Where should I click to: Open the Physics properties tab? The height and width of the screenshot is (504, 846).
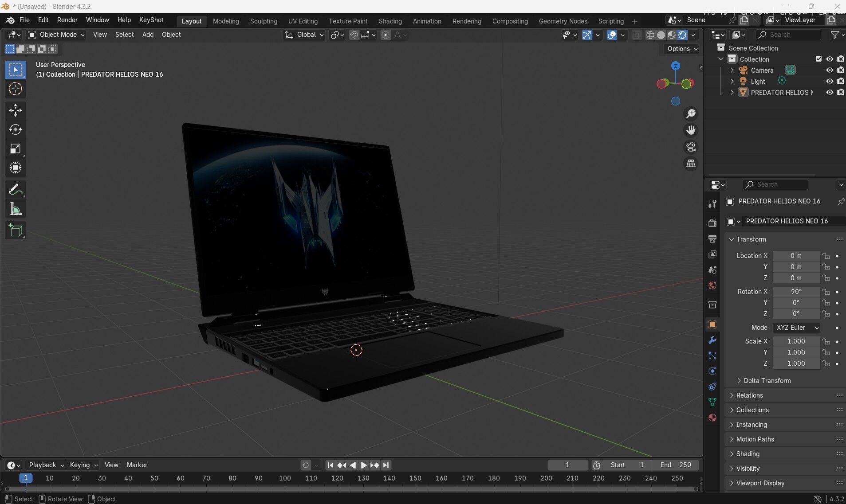(x=712, y=371)
